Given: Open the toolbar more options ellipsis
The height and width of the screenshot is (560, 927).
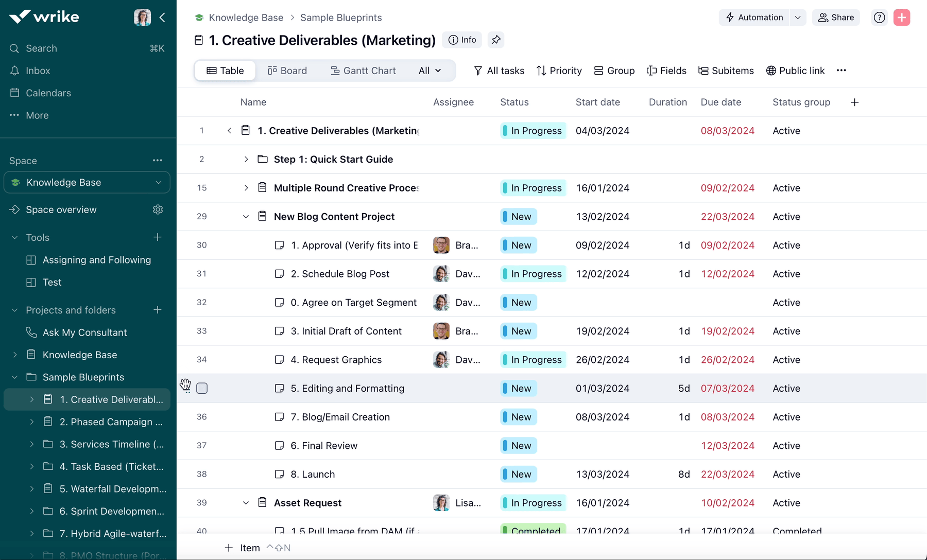Looking at the screenshot, I should click(x=841, y=71).
